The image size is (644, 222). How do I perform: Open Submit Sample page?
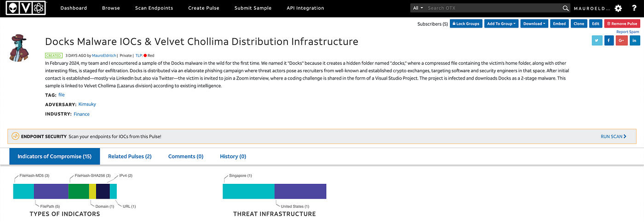click(x=253, y=8)
